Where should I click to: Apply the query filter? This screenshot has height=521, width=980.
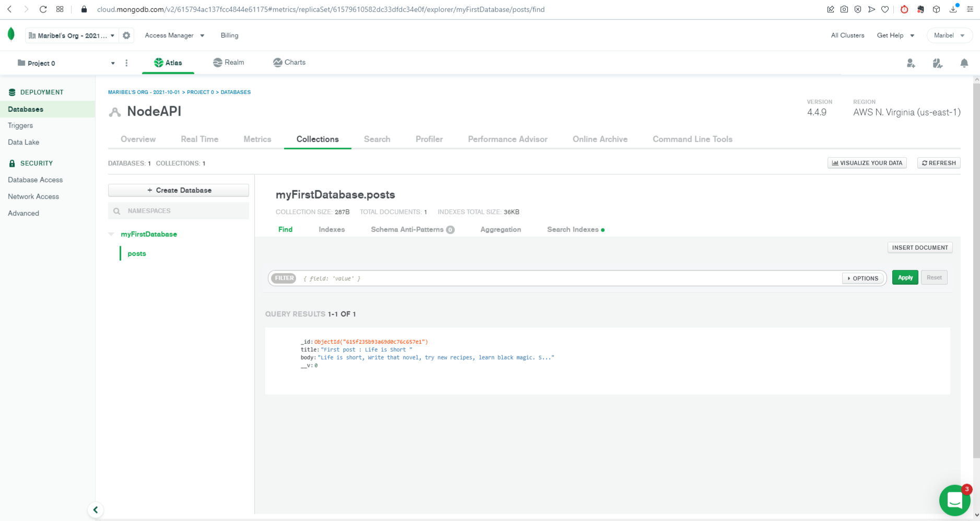pos(905,277)
